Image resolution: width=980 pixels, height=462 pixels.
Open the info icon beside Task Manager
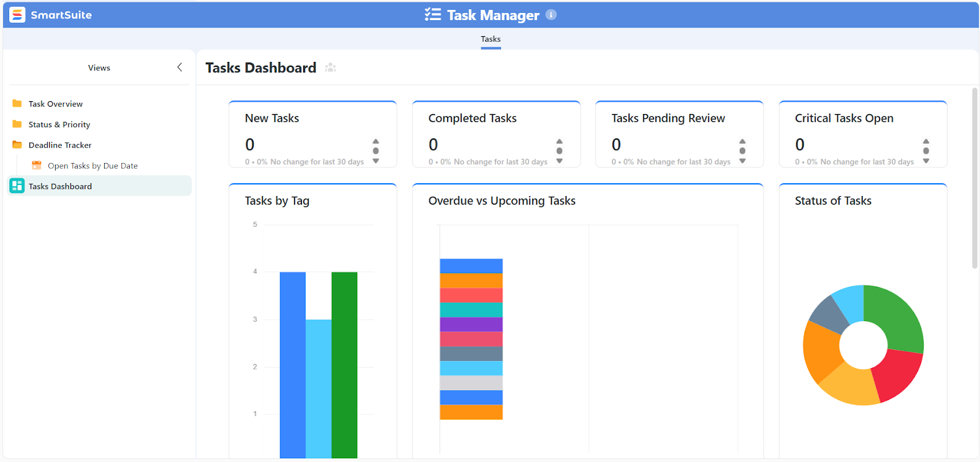pyautogui.click(x=551, y=15)
